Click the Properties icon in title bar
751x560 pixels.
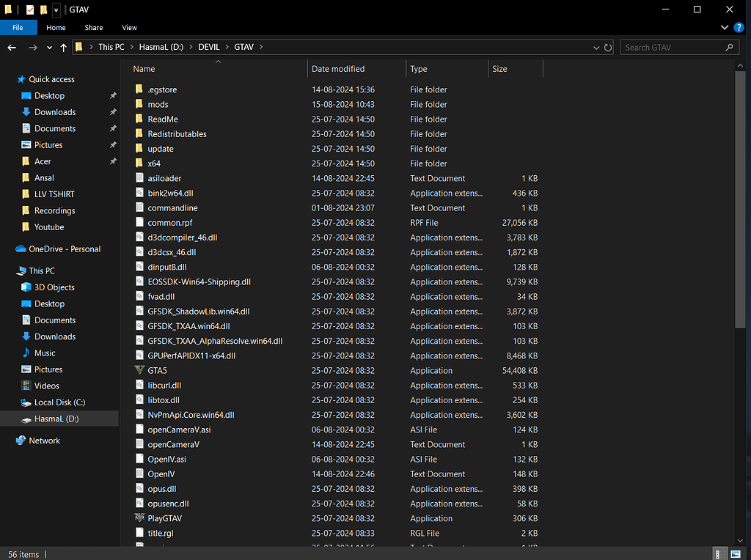(30, 10)
